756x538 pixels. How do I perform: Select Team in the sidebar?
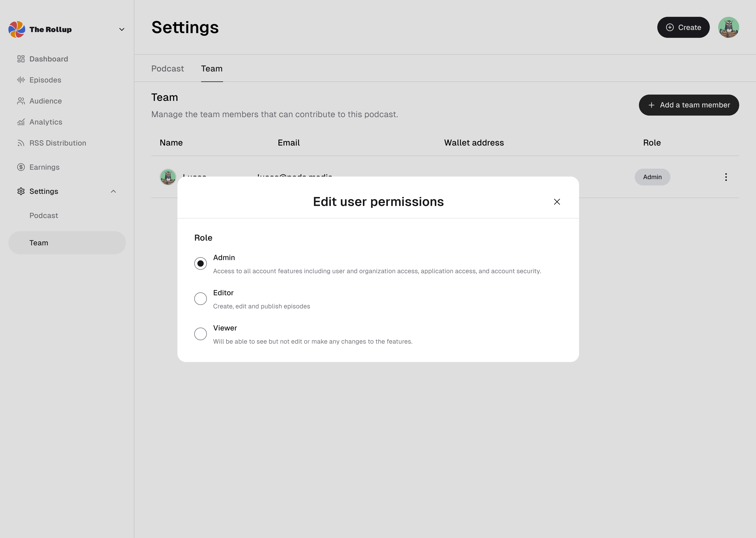tap(39, 242)
